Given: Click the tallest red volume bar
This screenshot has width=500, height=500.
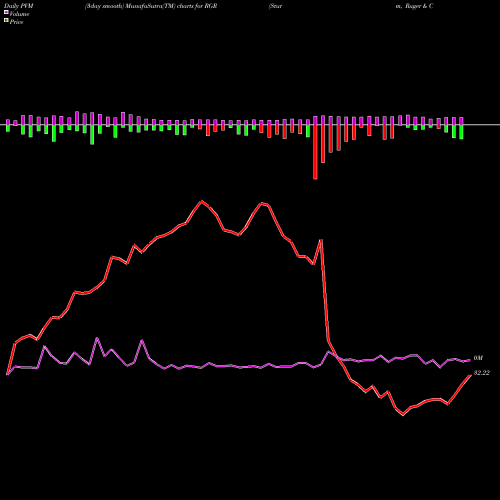Looking at the screenshot, I should coord(315,152).
